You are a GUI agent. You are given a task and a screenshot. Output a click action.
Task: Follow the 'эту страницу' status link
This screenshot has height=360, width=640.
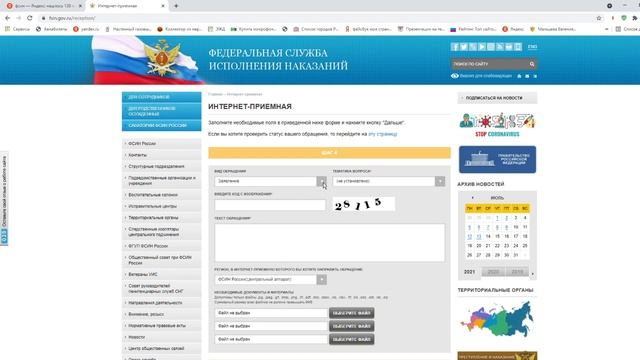[382, 134]
